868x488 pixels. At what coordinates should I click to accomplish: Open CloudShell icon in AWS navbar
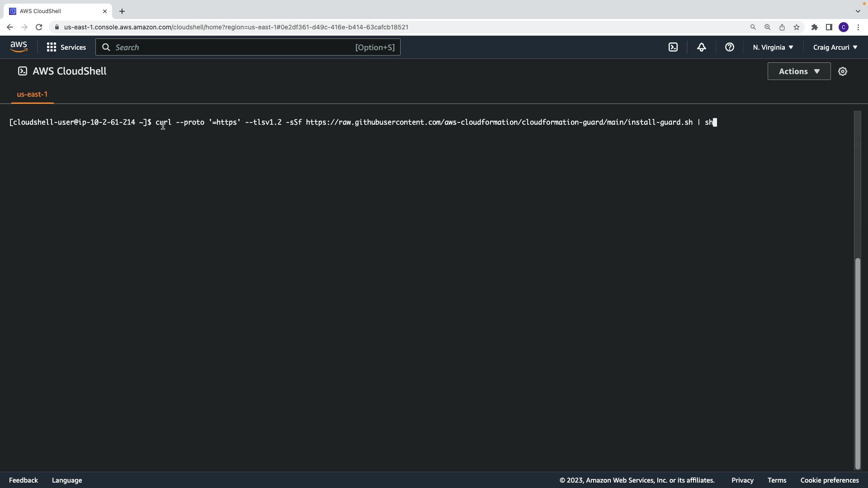click(x=673, y=47)
